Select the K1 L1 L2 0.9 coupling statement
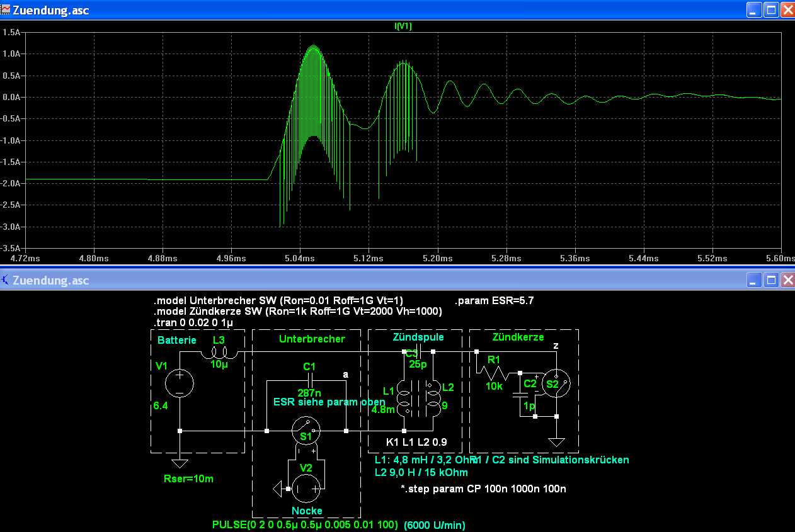 point(416,443)
